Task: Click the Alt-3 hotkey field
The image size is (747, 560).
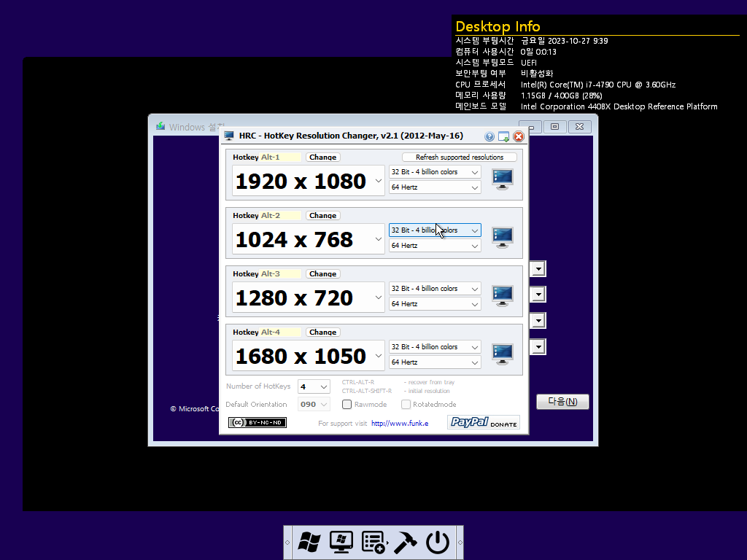Action: coord(280,274)
